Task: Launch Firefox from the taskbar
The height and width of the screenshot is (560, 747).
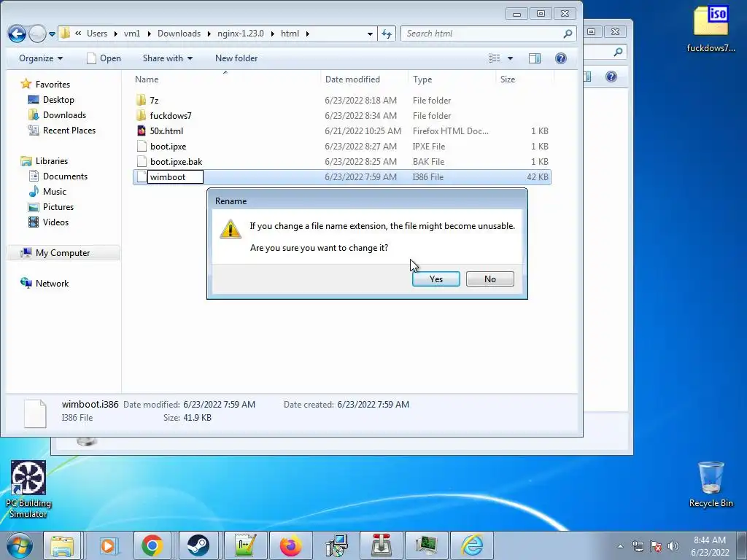Action: pos(290,545)
